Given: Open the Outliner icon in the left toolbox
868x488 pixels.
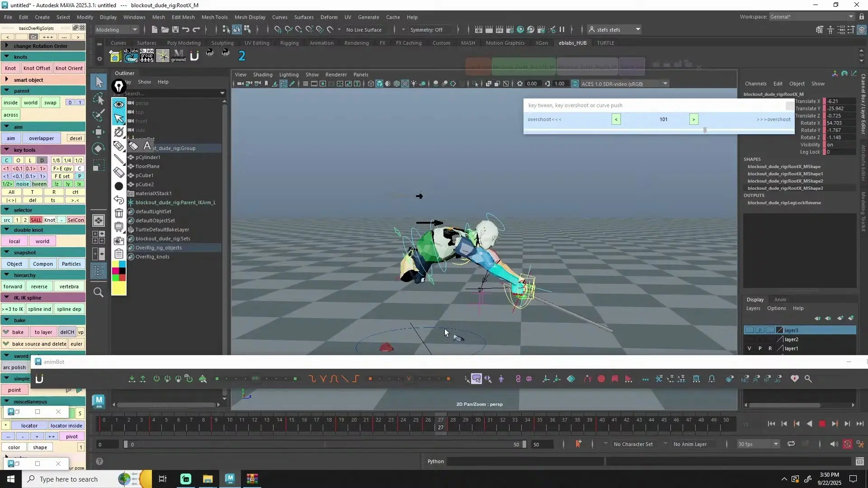Looking at the screenshot, I should point(98,270).
